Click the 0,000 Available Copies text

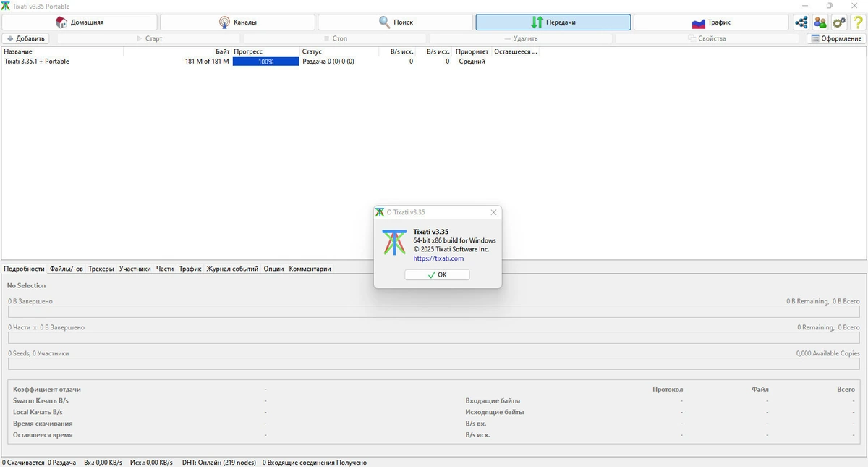point(827,353)
